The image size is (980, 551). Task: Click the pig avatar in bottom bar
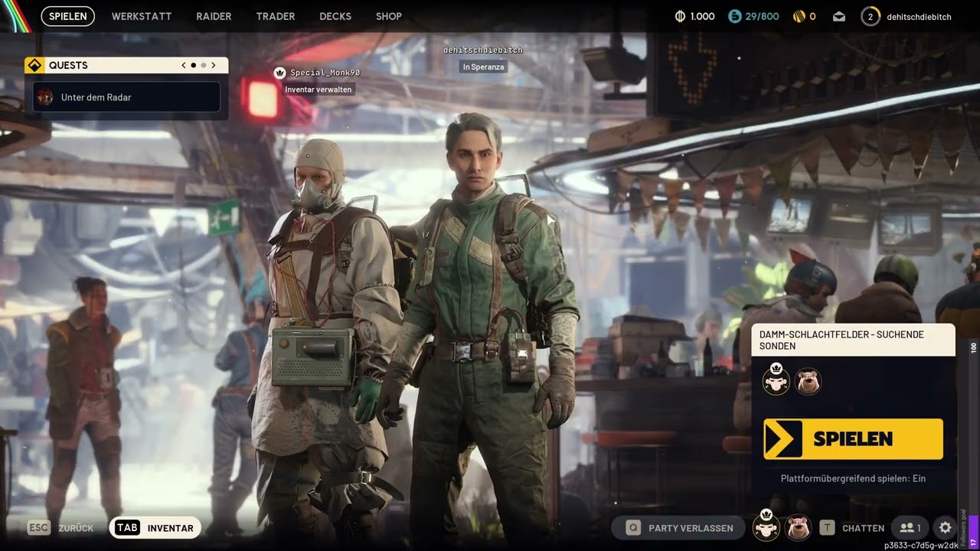(x=798, y=527)
